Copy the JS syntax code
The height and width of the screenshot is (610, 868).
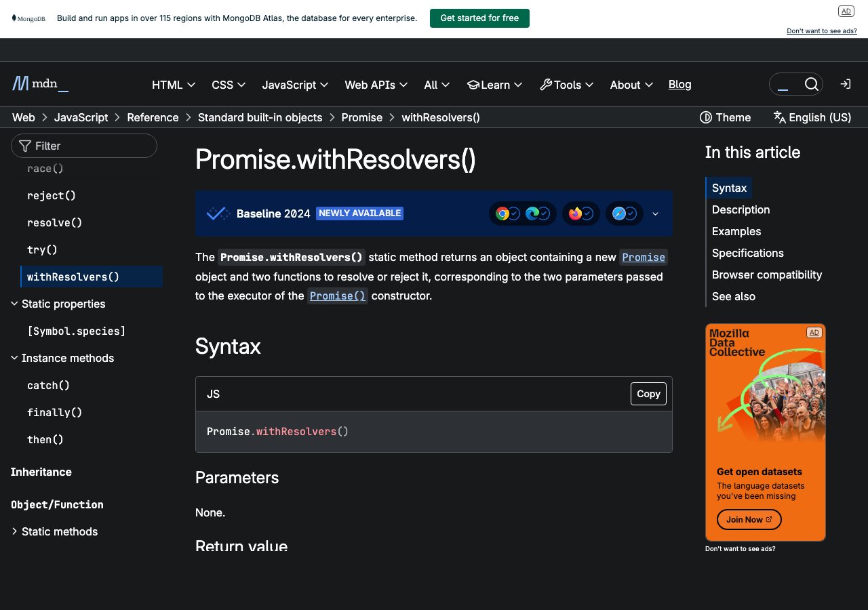[648, 394]
